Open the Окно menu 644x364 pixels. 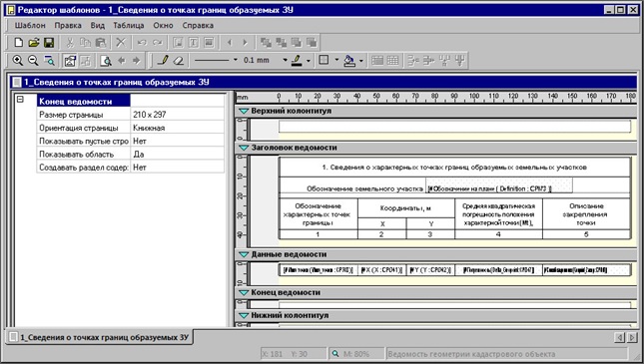click(x=163, y=26)
